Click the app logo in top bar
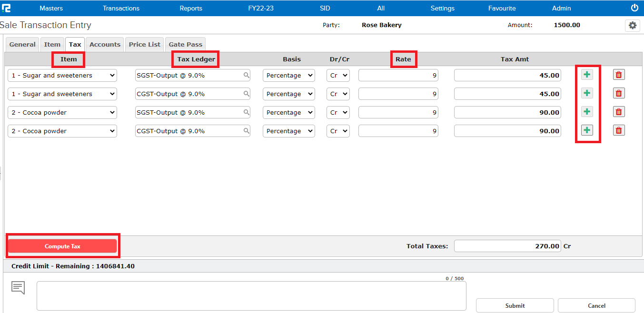Screen dimensions: 644x313 click(x=6, y=8)
